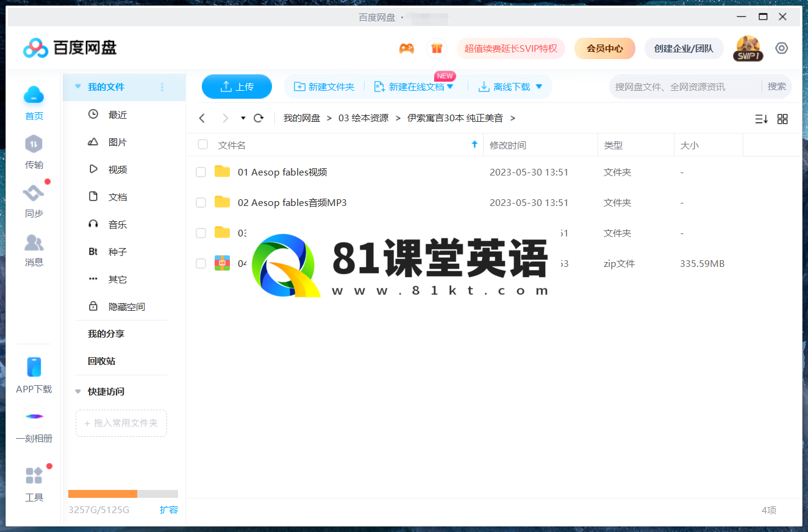Screen dimensions: 808x532
Task: Collapse 快捷访问 section triangle
Action: [77, 392]
